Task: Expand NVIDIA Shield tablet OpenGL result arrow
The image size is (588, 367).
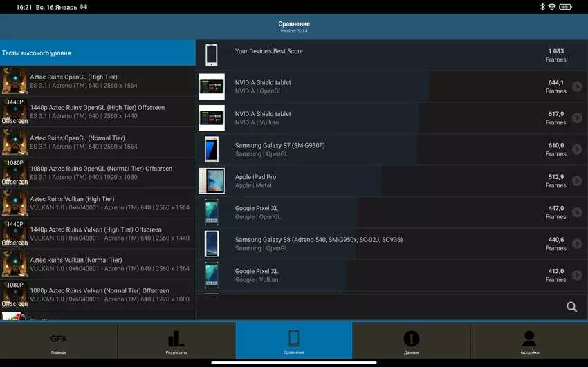Action: tap(577, 87)
